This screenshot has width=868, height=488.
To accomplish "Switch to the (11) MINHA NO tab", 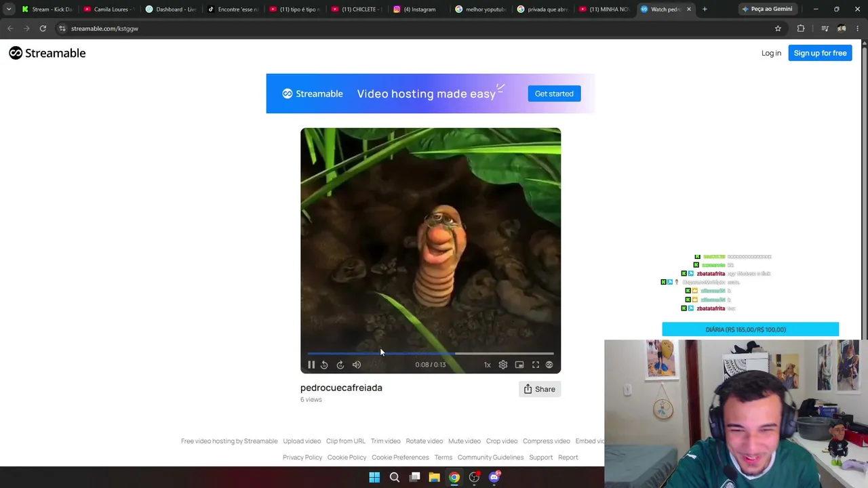I will click(606, 9).
